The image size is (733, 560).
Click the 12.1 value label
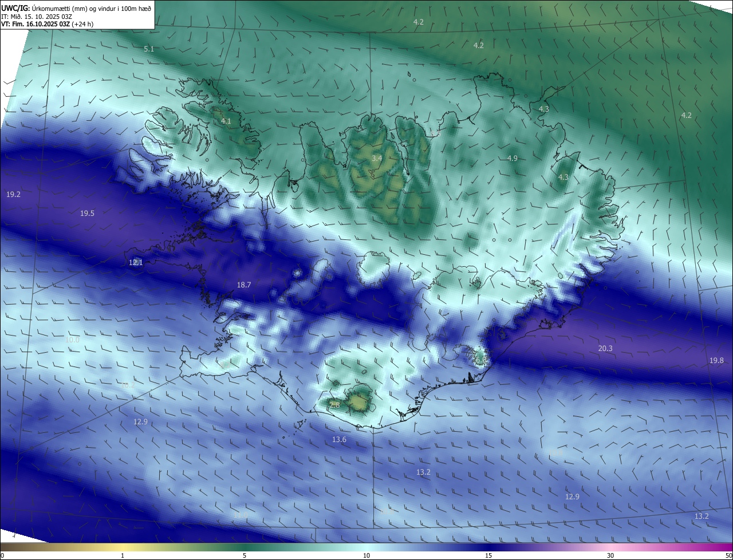click(x=136, y=262)
